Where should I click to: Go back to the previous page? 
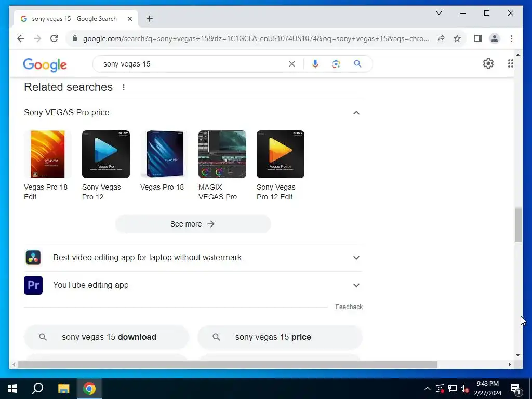pyautogui.click(x=21, y=38)
